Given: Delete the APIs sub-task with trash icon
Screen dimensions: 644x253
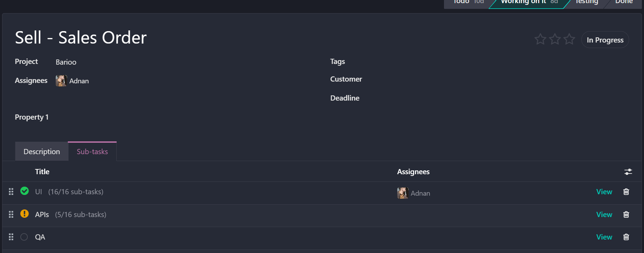Looking at the screenshot, I should point(626,215).
